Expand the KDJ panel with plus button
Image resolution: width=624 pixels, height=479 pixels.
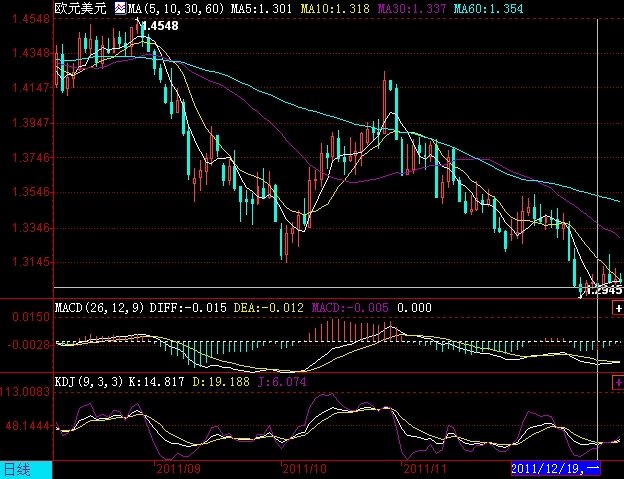click(x=618, y=383)
